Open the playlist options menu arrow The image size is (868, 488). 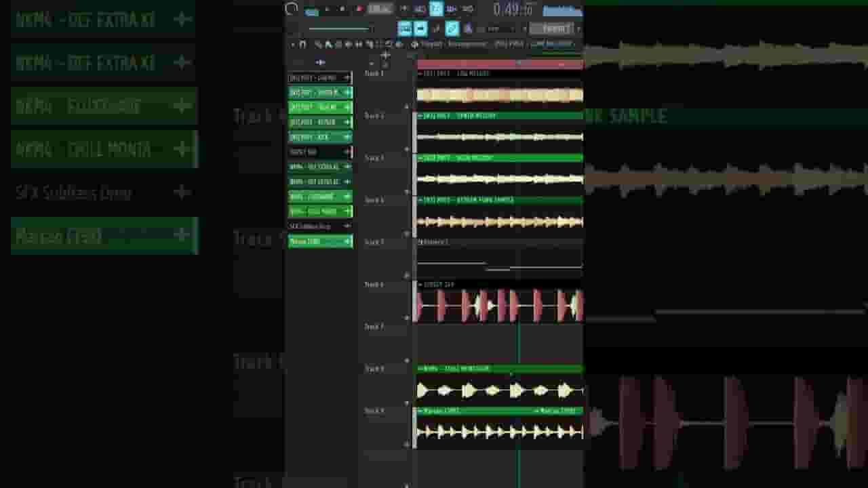click(293, 44)
